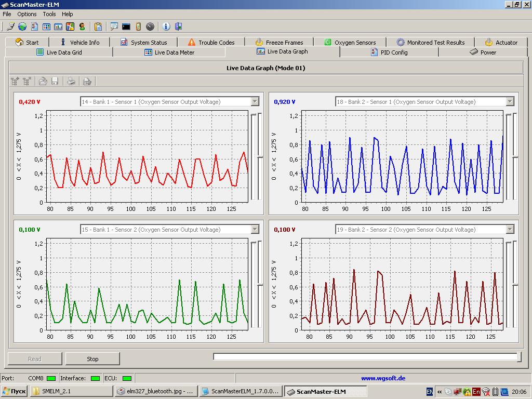This screenshot has width=532, height=399.
Task: Open the Bank 1 Sensor 2 PID dropdown
Action: [255, 230]
